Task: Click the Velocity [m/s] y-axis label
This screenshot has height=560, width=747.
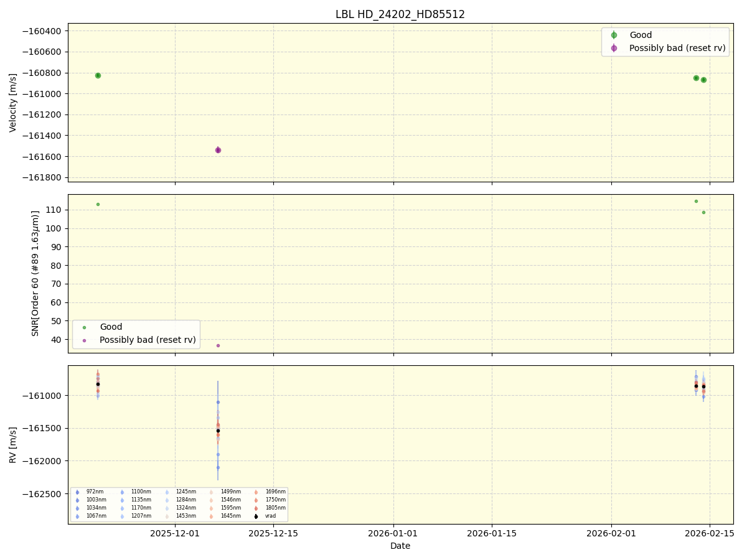Action: point(13,103)
